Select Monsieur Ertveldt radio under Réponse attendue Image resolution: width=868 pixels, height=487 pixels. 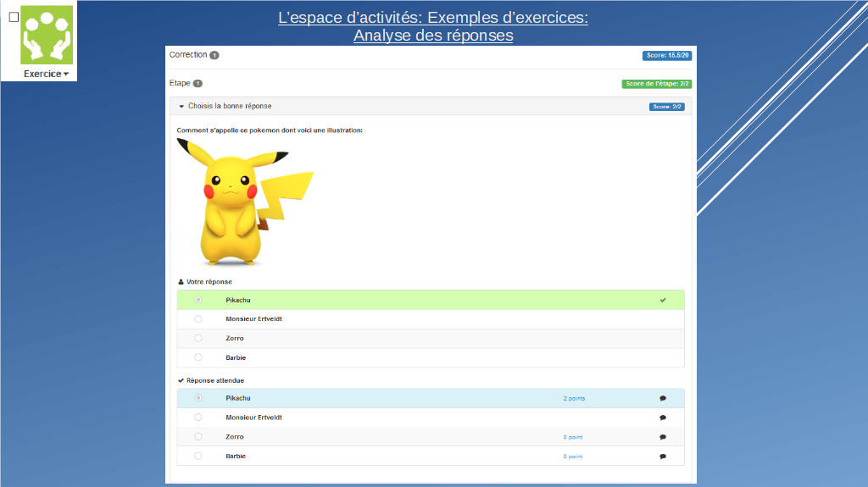tap(198, 418)
